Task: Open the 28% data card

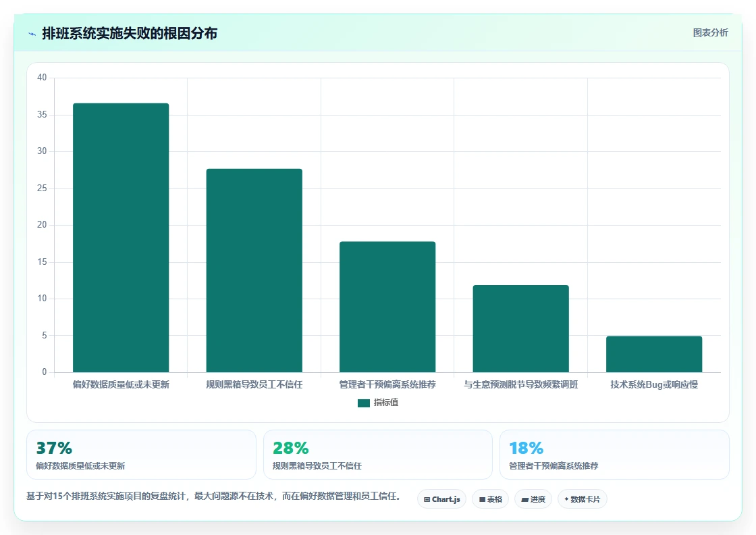Action: (378, 455)
